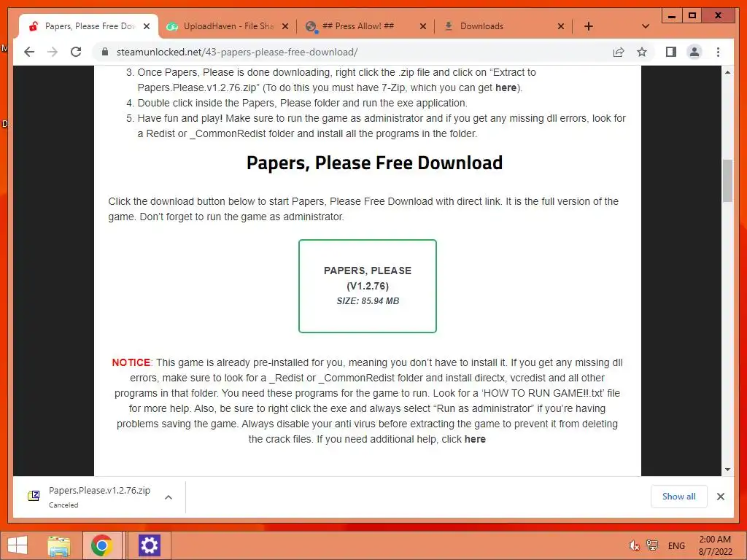Click the 'Papers, Please Free Download' heading

pyautogui.click(x=374, y=163)
